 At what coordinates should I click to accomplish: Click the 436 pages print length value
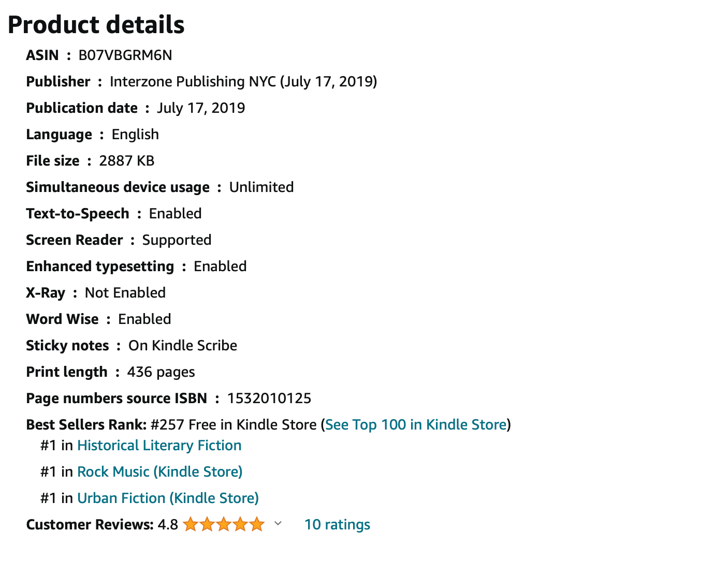pyautogui.click(x=161, y=372)
